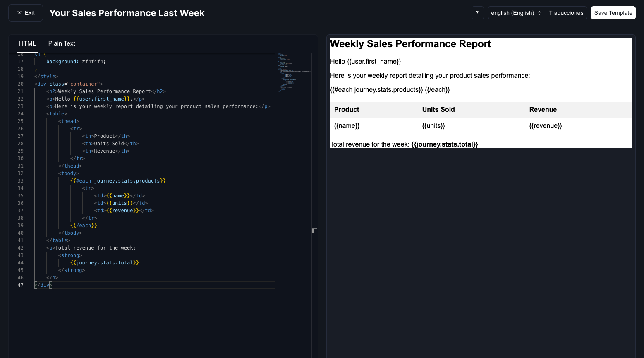Click the div class="container" code line

(69, 84)
